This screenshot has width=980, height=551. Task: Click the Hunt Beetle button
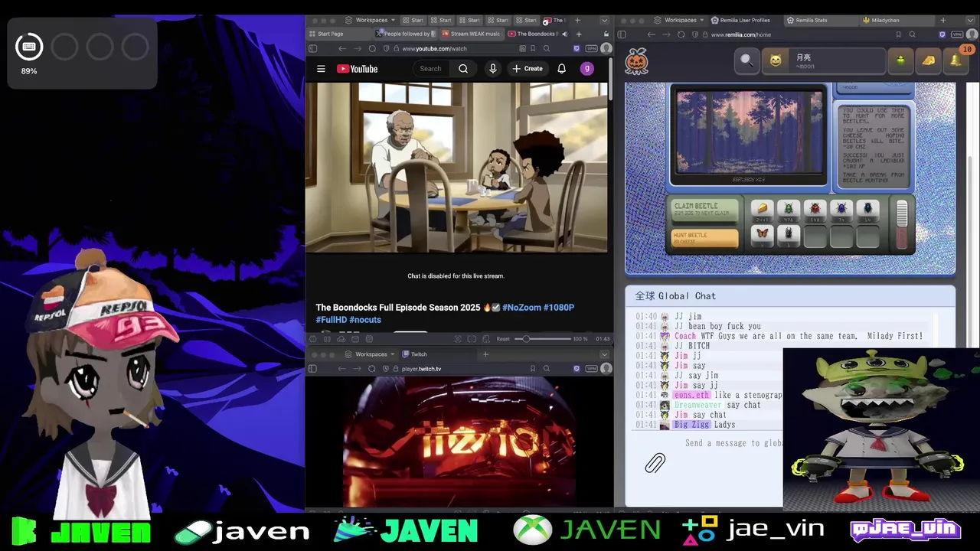704,238
